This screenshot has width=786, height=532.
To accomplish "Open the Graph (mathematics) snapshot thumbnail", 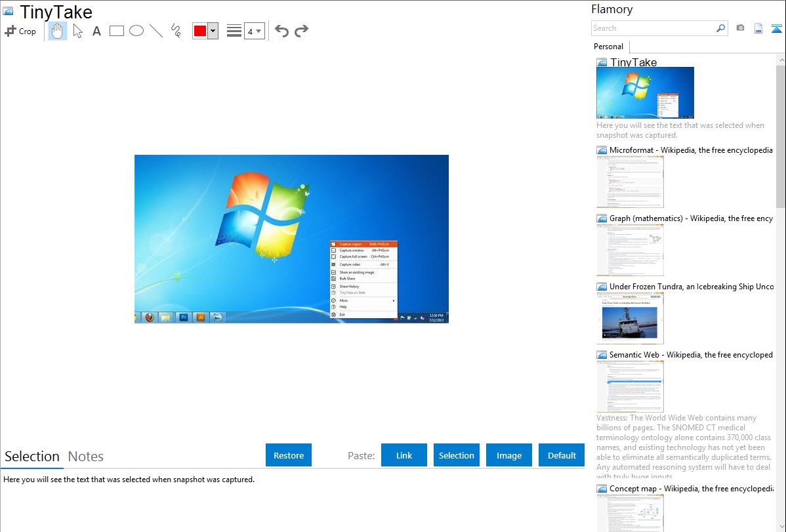I will pyautogui.click(x=630, y=250).
